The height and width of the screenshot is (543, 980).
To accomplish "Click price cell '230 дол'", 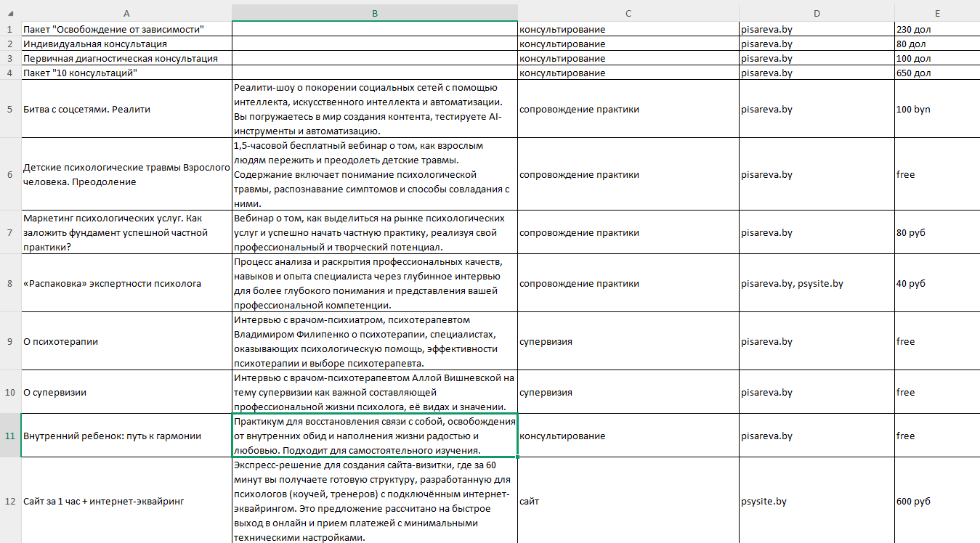I will [937, 30].
